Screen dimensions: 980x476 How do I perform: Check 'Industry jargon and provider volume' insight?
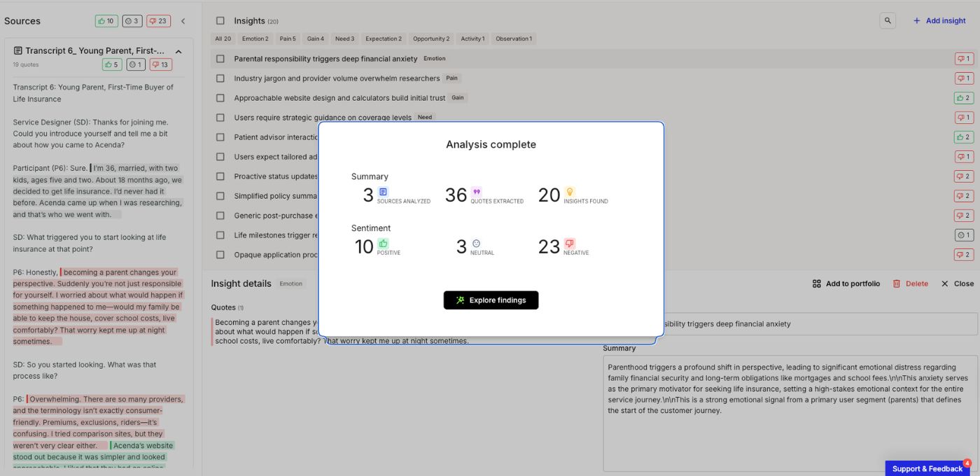coord(220,78)
